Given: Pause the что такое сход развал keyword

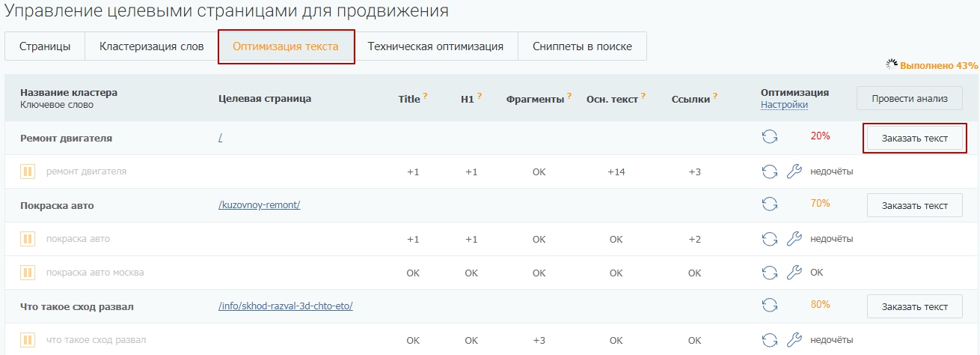Looking at the screenshot, I should pyautogui.click(x=28, y=340).
